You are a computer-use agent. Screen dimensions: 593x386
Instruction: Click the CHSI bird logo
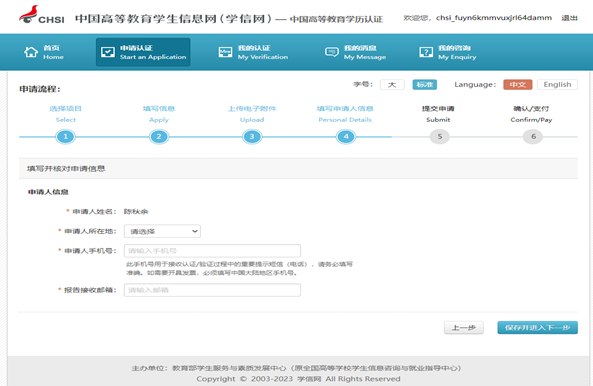pos(29,14)
